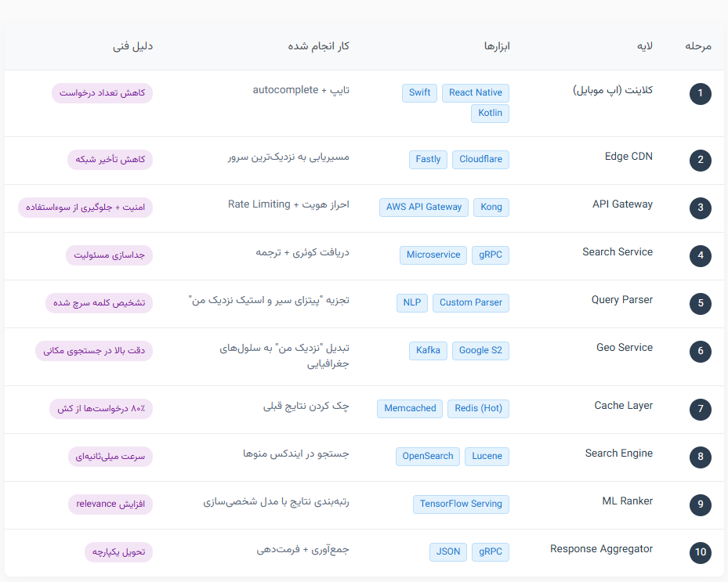Toggle the Memcached chip in Cache Layer row
Viewport: 728px width, 582px height.
[x=409, y=408]
